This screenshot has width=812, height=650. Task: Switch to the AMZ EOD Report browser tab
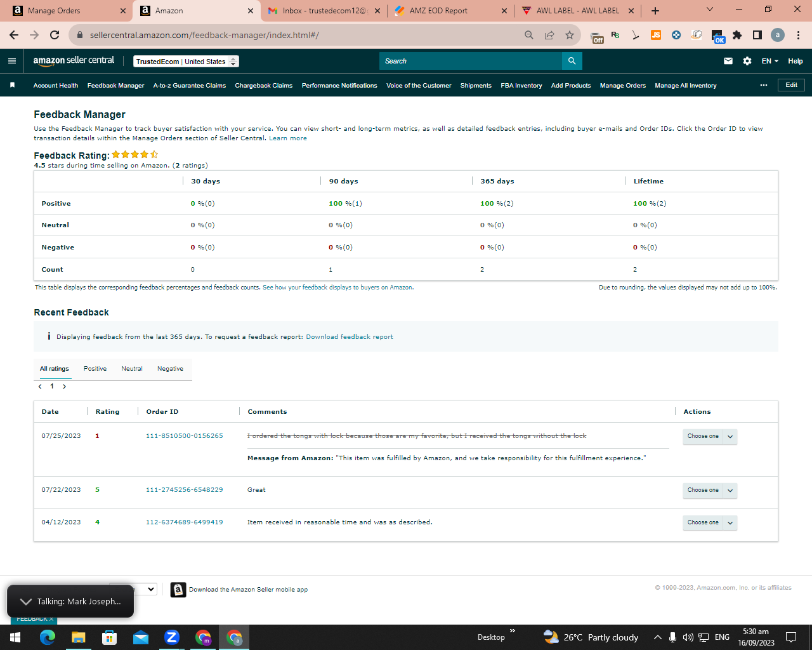pos(450,11)
